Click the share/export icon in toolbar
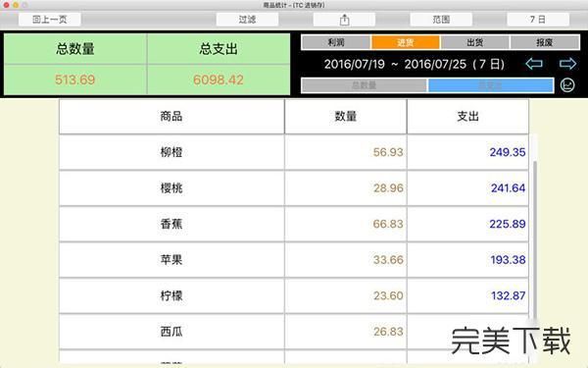588x368 pixels. 344,20
